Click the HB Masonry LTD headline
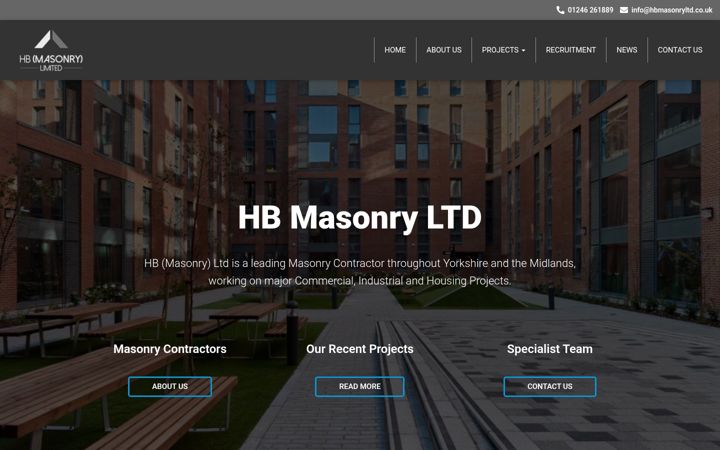The width and height of the screenshot is (720, 450). (360, 217)
